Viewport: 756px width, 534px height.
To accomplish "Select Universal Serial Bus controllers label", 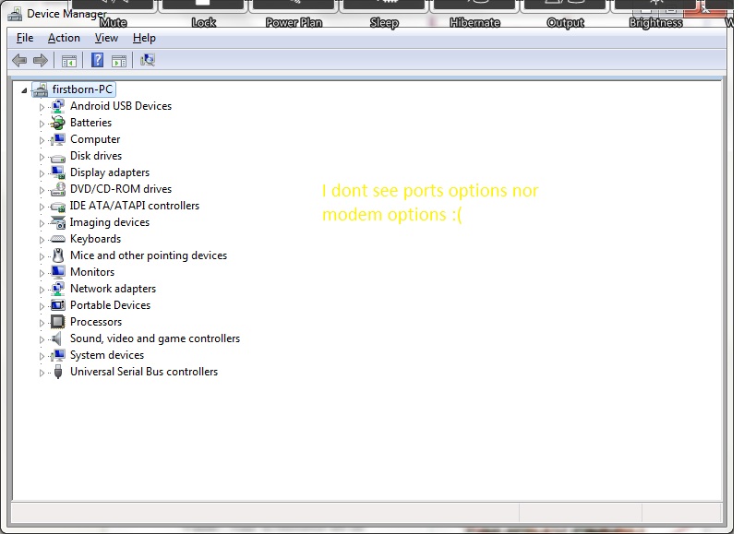I will [144, 372].
